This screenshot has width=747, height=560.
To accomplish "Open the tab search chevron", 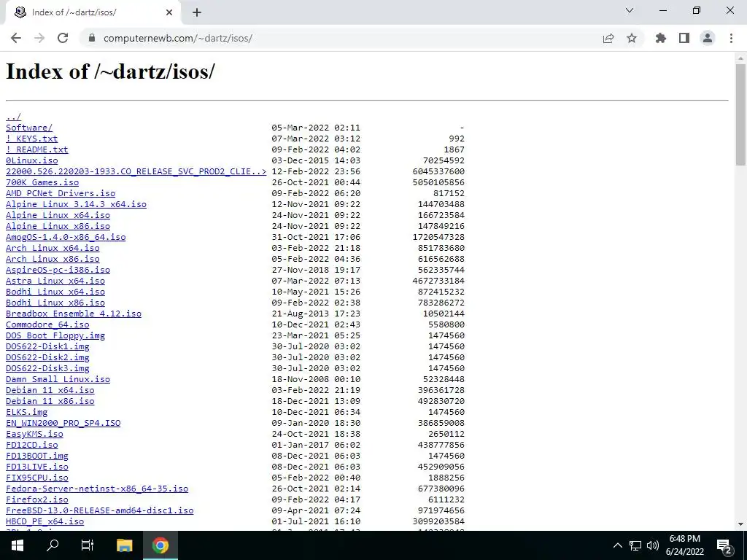I will click(630, 10).
